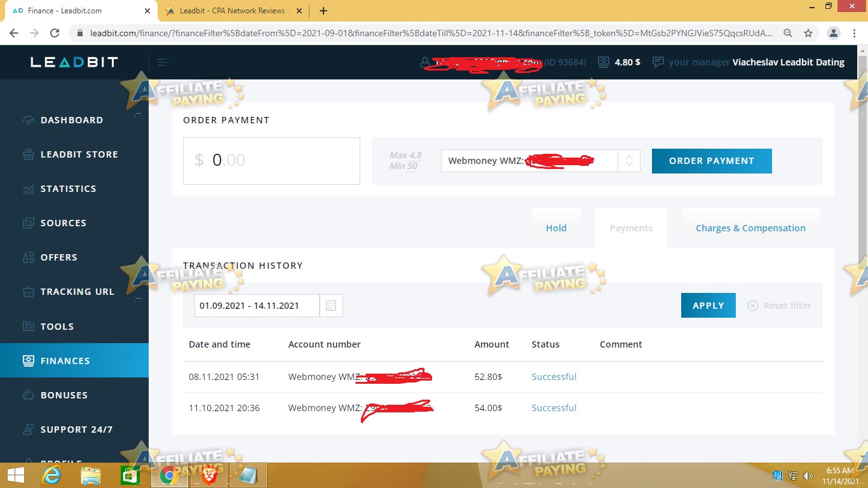Image resolution: width=868 pixels, height=488 pixels.
Task: Click the amount 52.80$
Action: pyautogui.click(x=489, y=377)
